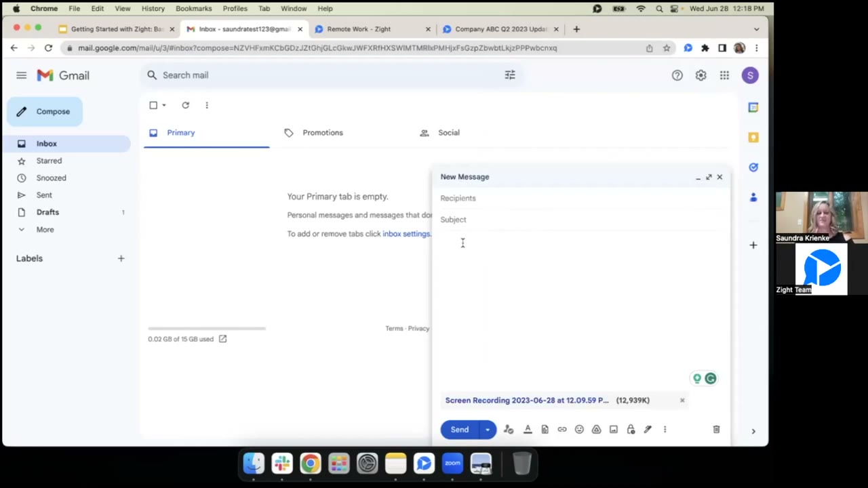Tick the select all messages checkbox
The width and height of the screenshot is (868, 488).
(153, 105)
